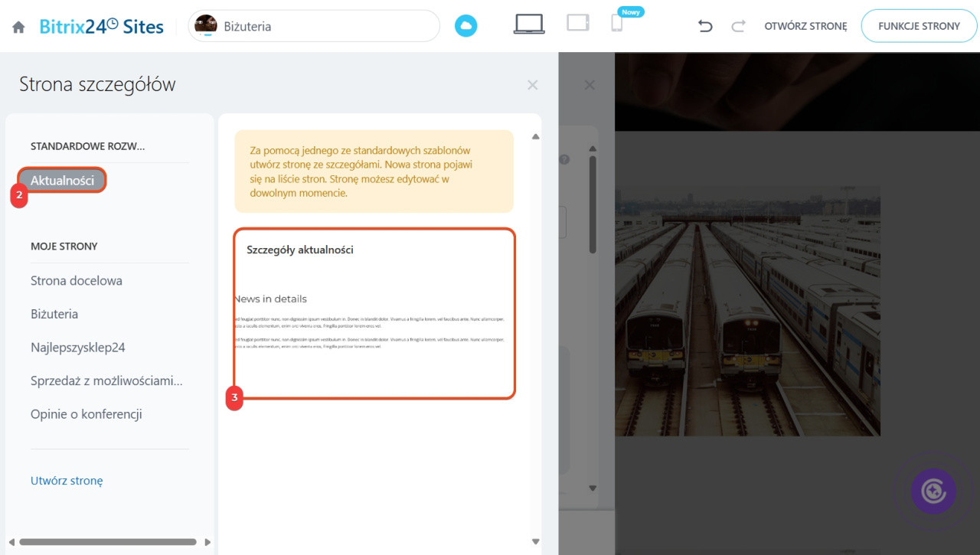The image size is (980, 555).
Task: Click the dimmed help question icon
Action: (565, 160)
